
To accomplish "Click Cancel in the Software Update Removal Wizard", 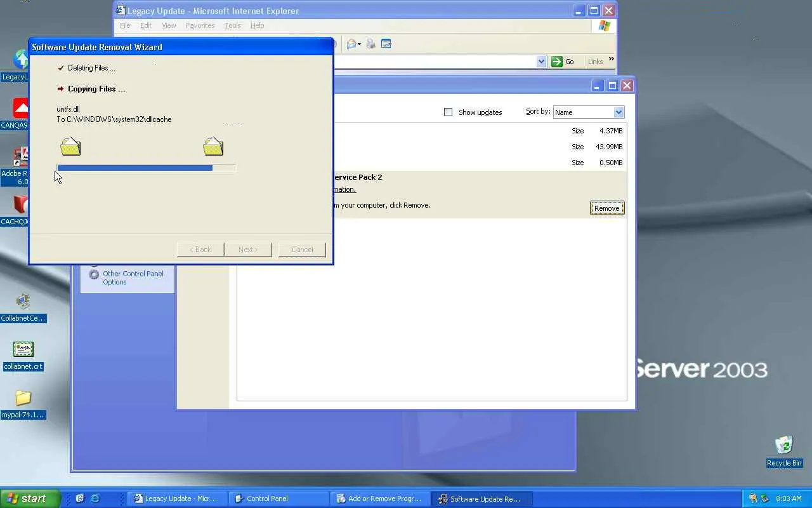I will [x=302, y=250].
